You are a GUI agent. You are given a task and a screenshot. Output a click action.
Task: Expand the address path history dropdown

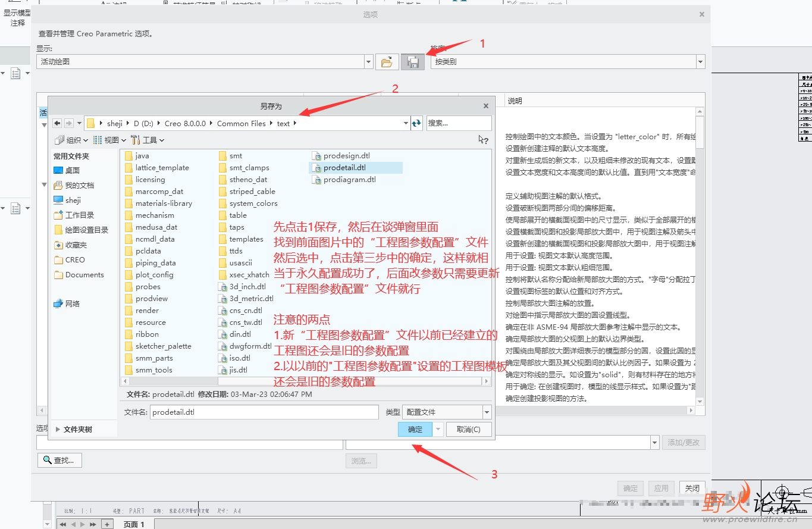[x=406, y=123]
